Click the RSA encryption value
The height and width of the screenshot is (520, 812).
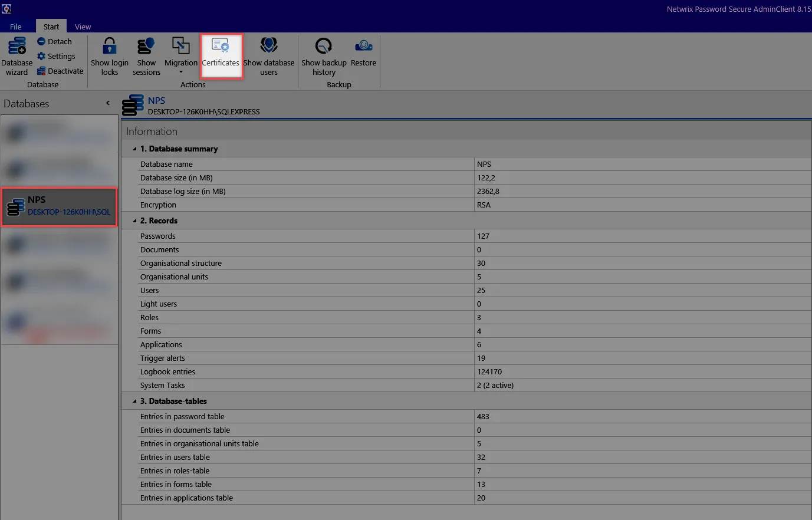tap(484, 205)
